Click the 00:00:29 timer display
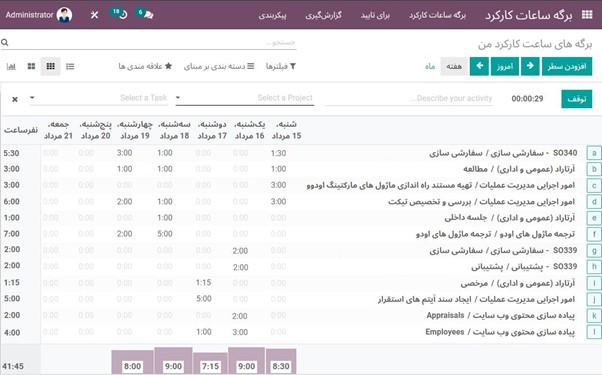This screenshot has width=602, height=375. tap(527, 99)
